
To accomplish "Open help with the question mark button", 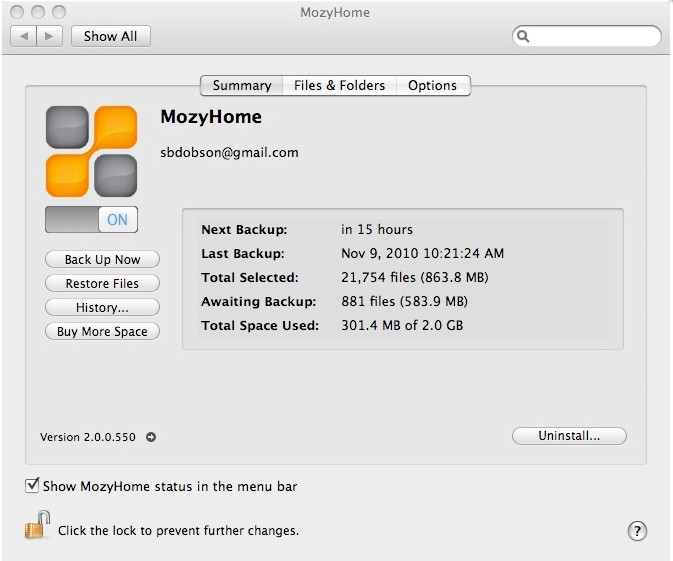I will click(637, 531).
